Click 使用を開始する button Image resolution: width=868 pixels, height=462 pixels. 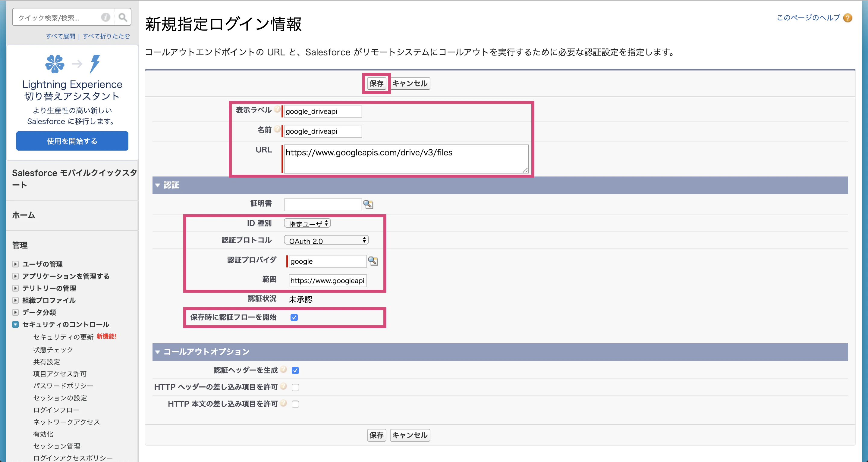(x=72, y=141)
